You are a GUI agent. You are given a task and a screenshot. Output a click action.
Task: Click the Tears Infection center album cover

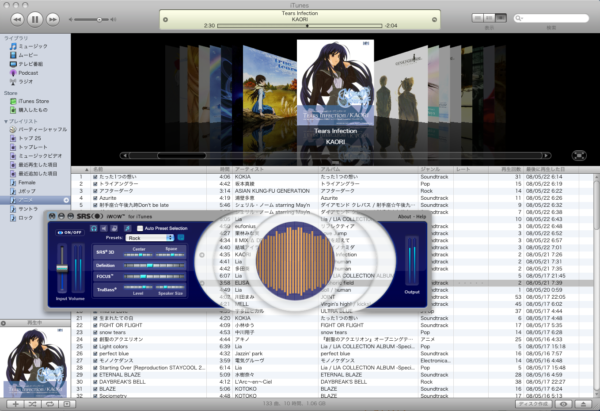click(335, 82)
